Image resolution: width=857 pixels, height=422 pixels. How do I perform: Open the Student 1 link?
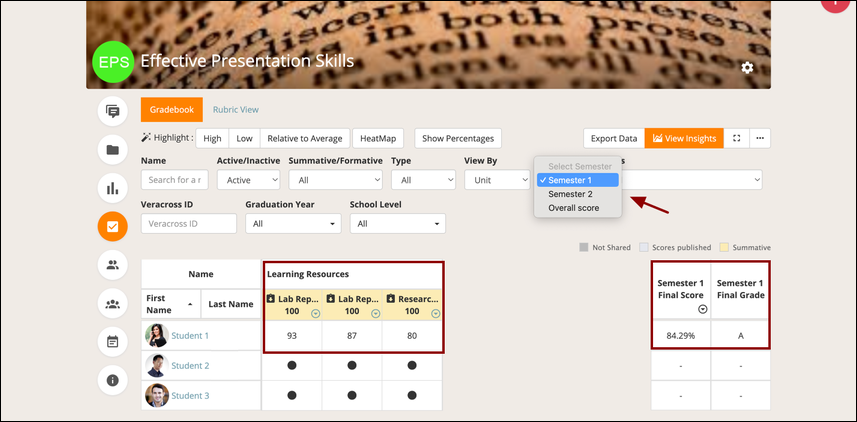190,336
